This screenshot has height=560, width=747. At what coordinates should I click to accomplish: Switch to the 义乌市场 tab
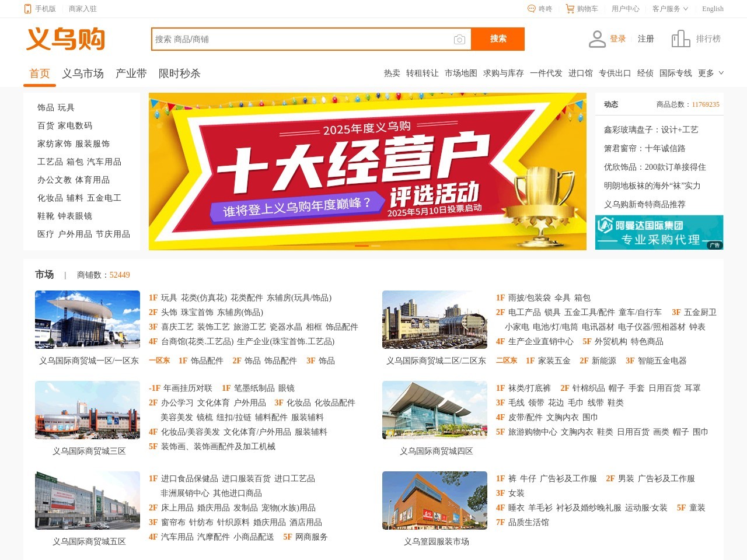[83, 73]
